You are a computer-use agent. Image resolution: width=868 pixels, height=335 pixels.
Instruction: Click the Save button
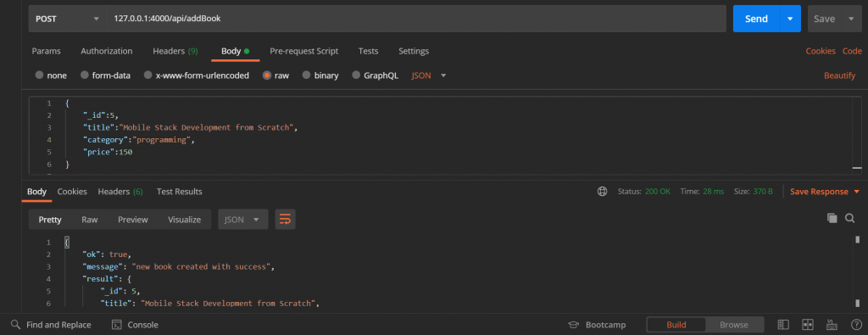pos(824,19)
